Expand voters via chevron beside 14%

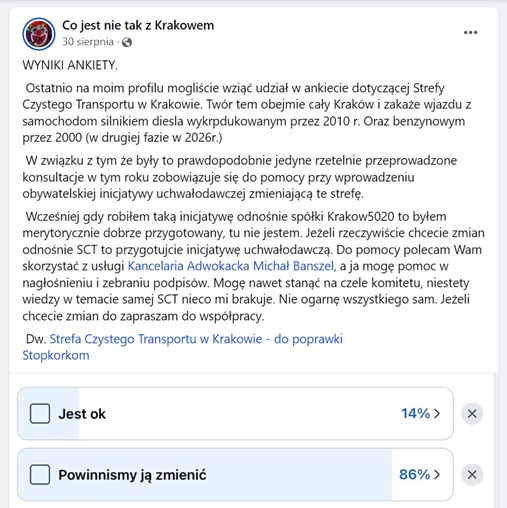(437, 414)
